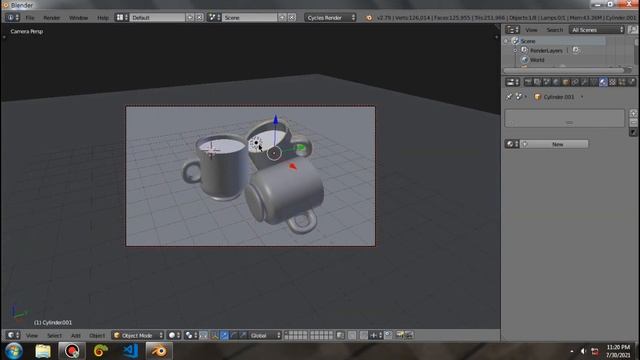Open the 3D viewport Select menu

54,336
